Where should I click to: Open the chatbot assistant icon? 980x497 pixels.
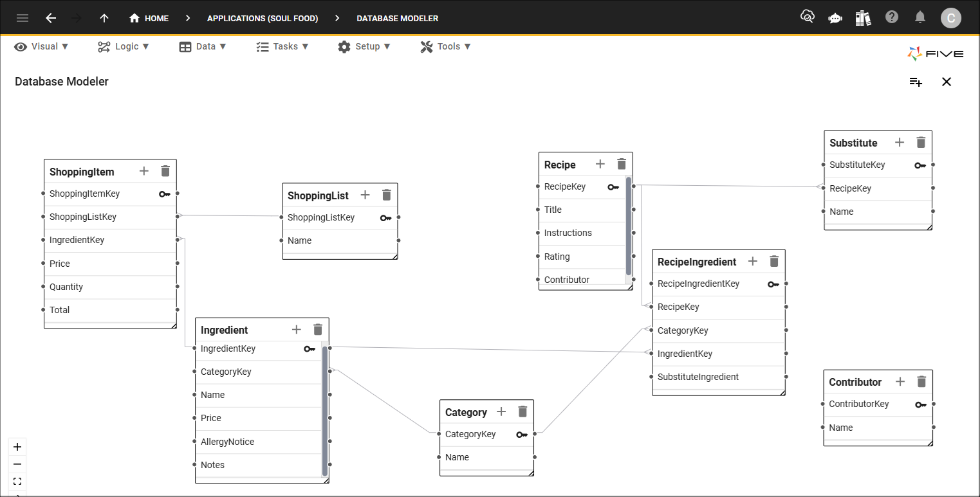tap(835, 18)
